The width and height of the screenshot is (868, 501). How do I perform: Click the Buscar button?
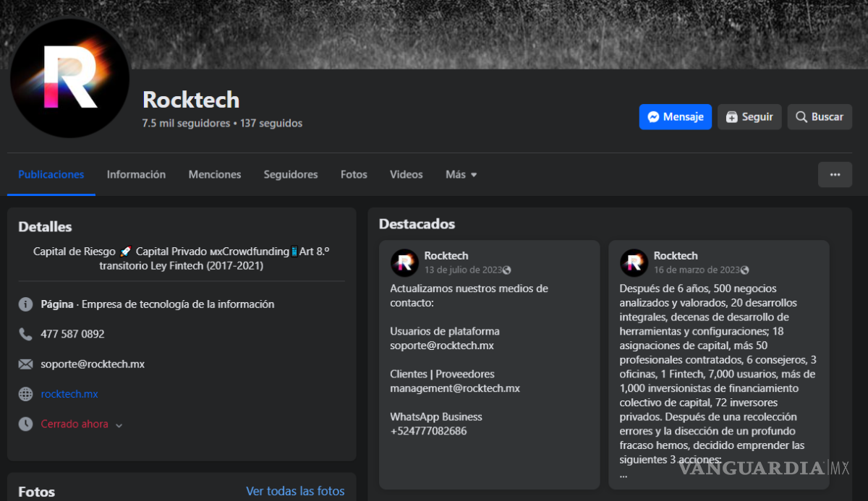point(820,116)
